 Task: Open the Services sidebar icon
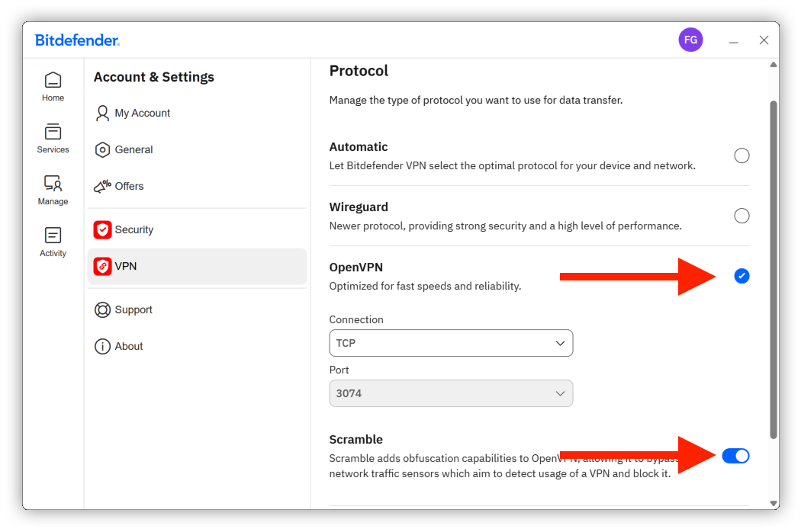pos(53,132)
